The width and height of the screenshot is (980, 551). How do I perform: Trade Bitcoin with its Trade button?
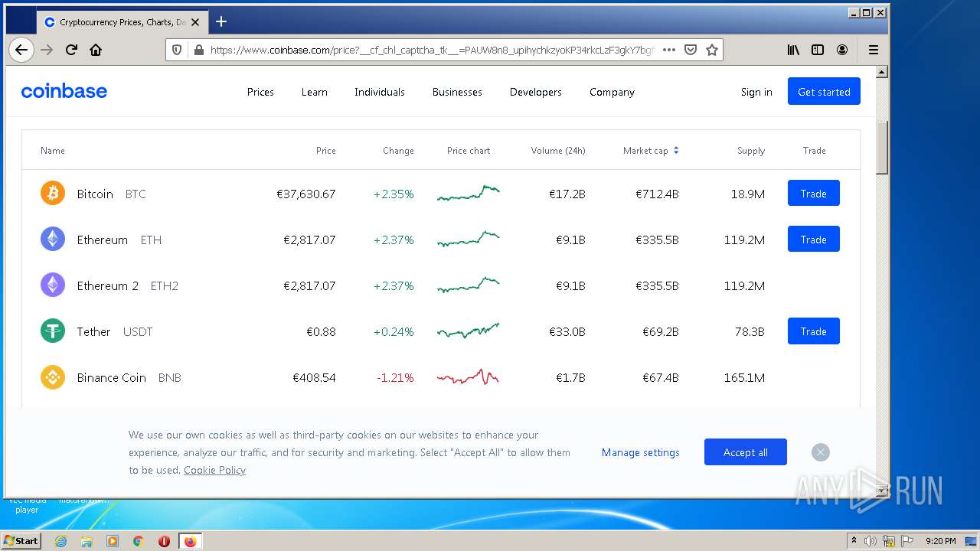pos(814,193)
